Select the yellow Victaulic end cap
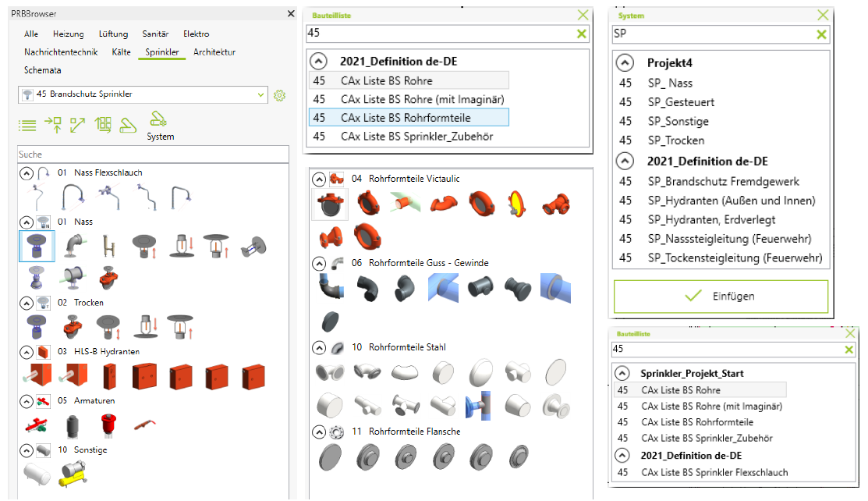868x501 pixels. (517, 204)
